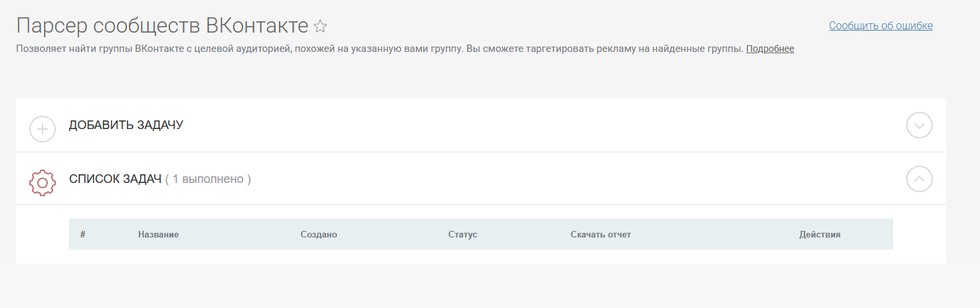Click the Статус column header
The width and height of the screenshot is (980, 308).
pos(463,235)
